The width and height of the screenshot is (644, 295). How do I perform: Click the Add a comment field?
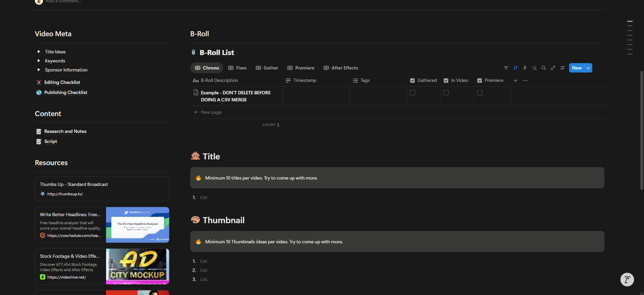click(64, 2)
